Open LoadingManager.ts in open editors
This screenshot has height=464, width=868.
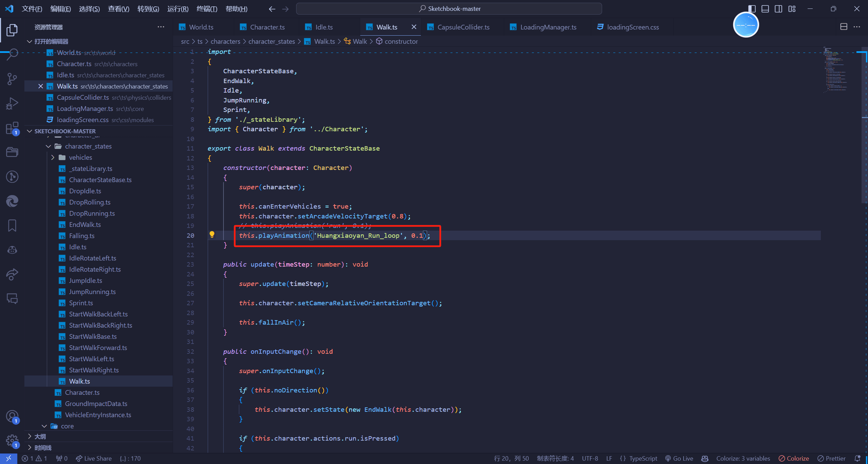pyautogui.click(x=85, y=109)
